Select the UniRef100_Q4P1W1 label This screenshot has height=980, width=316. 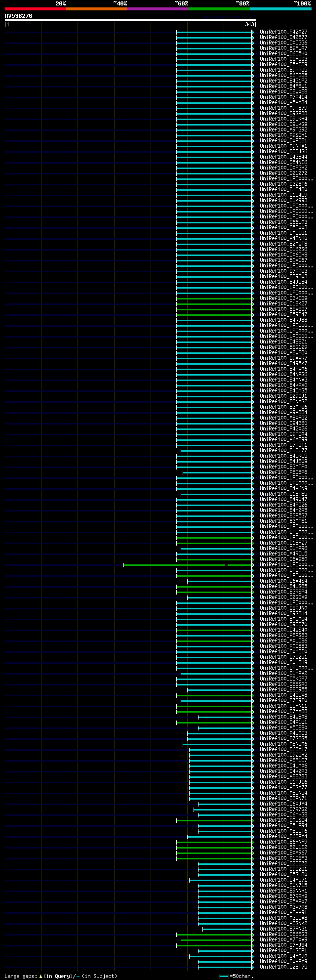283,722
